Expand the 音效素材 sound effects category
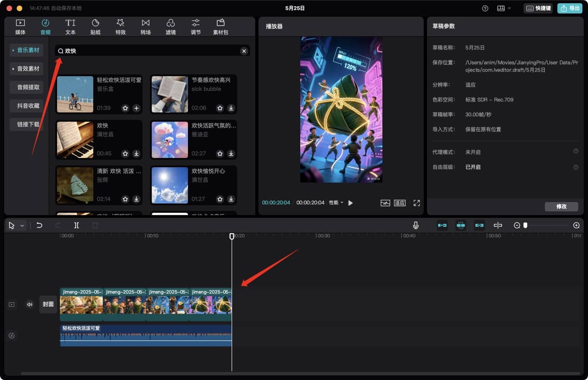This screenshot has width=588, height=380. (x=26, y=69)
